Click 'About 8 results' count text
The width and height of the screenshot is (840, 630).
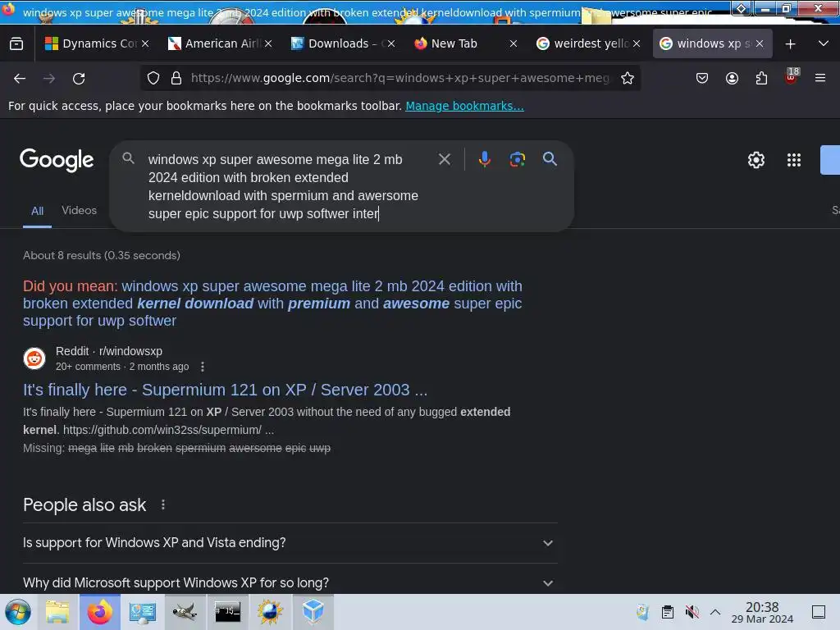point(101,256)
